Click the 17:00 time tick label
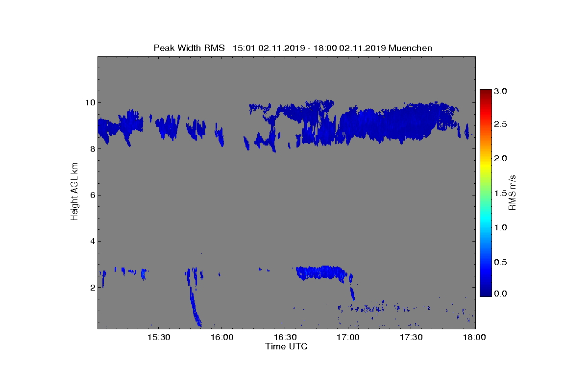588x392 pixels. point(348,338)
